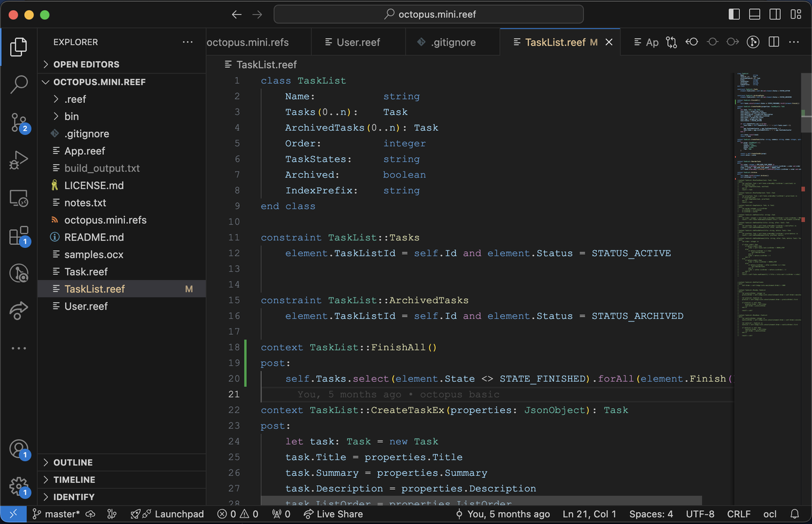Show additional views via activity bar ellipsis

tap(19, 348)
